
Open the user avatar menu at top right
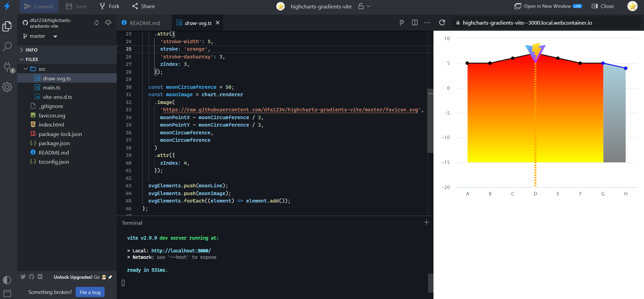(632, 6)
